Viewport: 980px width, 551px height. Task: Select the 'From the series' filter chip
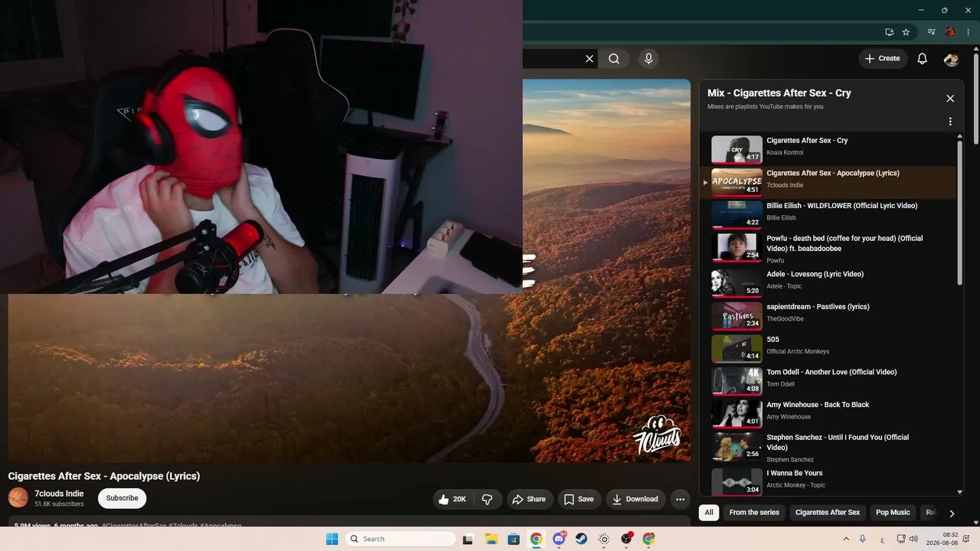[x=754, y=513]
